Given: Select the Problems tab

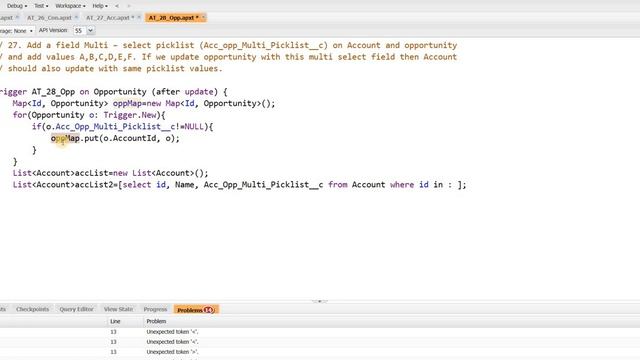Looking at the screenshot, I should point(196,310).
